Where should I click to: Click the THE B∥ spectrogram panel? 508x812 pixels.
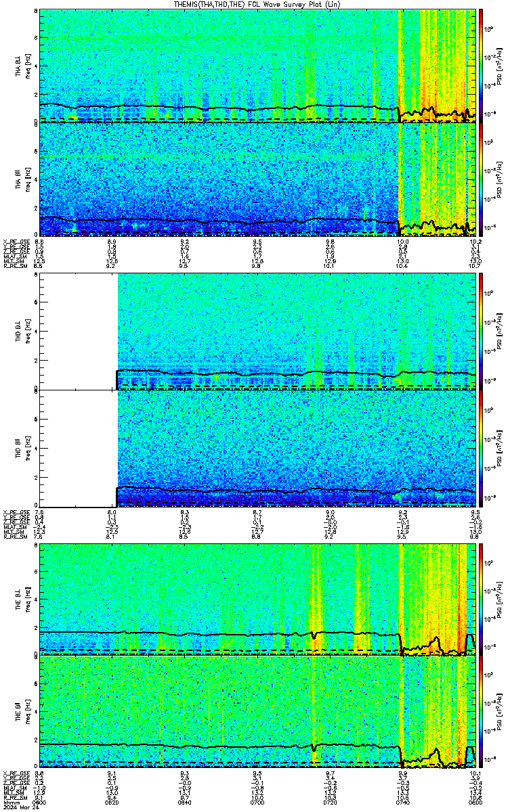coord(258,713)
